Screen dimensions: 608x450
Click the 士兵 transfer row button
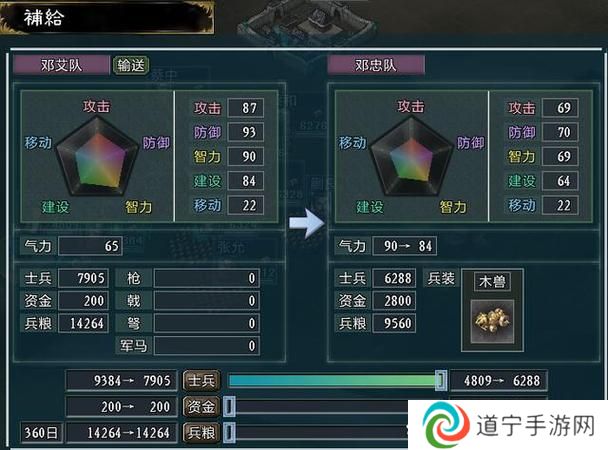(x=201, y=380)
